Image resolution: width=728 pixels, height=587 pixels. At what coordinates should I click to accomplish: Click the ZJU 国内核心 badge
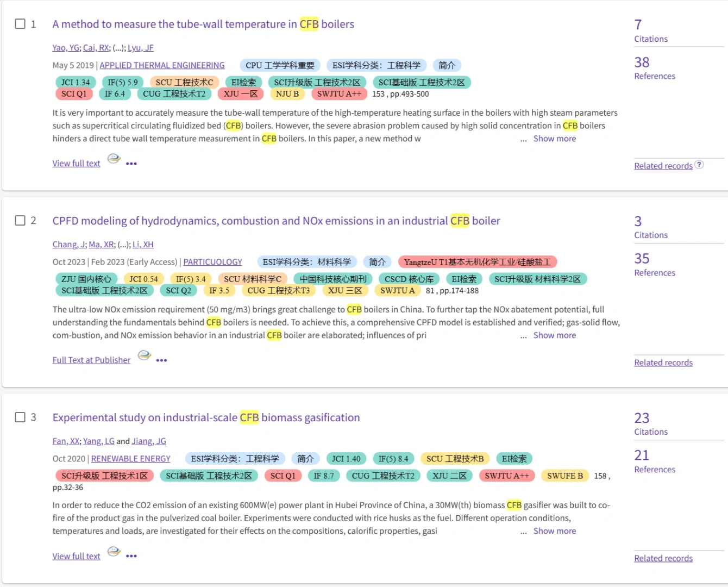pos(86,279)
